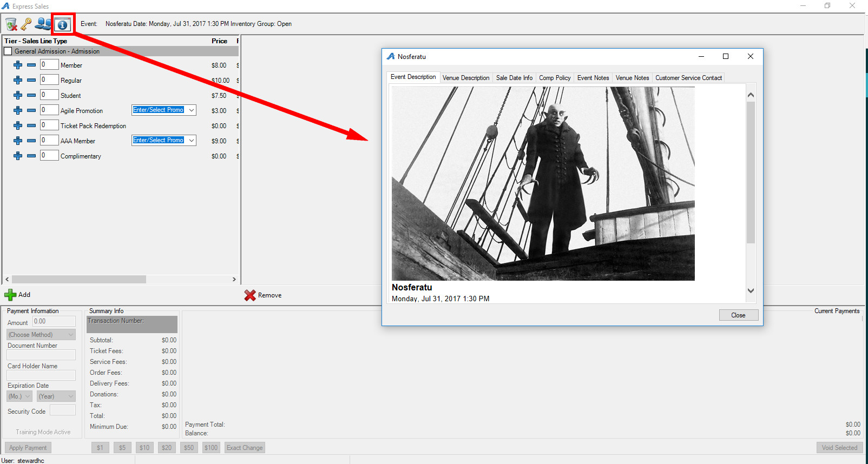Viewport: 868px width, 464px height.
Task: Switch to Event Description tab
Action: point(413,77)
